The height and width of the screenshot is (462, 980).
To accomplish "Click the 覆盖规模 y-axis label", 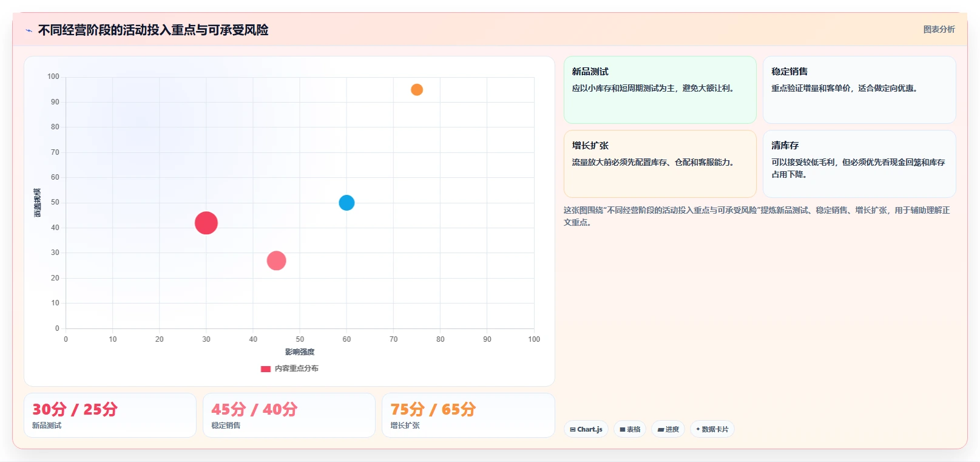I will (38, 203).
